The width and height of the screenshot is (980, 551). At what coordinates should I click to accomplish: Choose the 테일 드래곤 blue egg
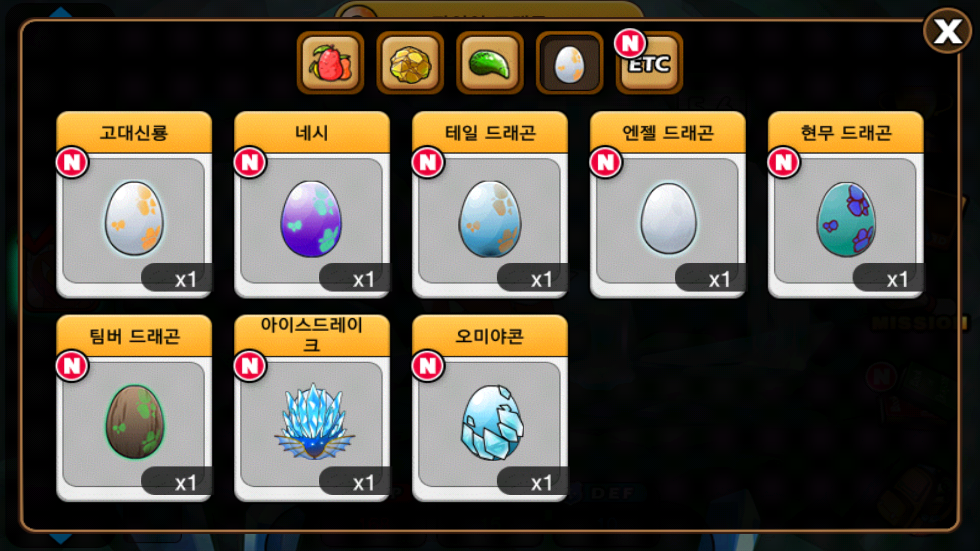(490, 218)
